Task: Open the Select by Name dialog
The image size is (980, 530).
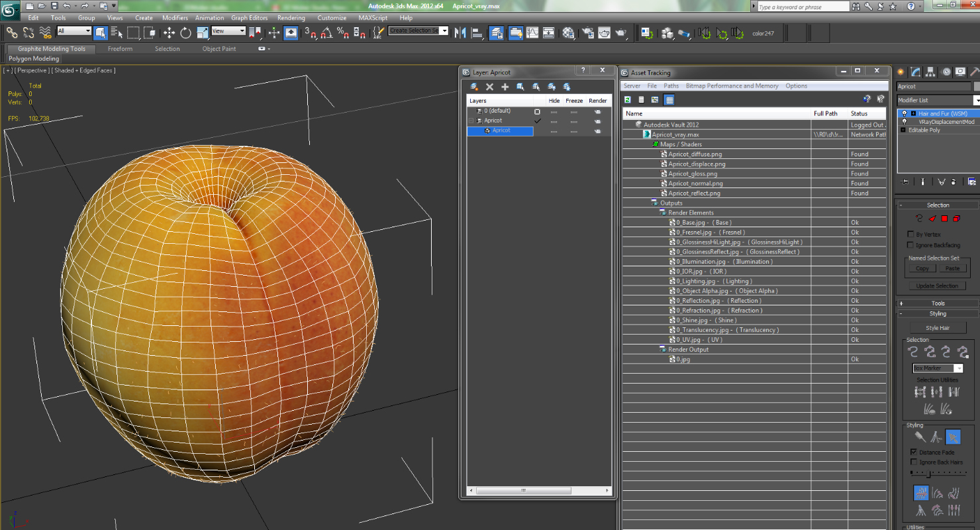Action: (117, 32)
